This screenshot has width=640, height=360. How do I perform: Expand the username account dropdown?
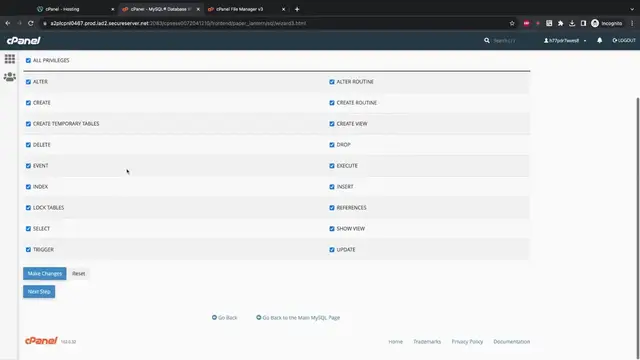click(x=565, y=40)
